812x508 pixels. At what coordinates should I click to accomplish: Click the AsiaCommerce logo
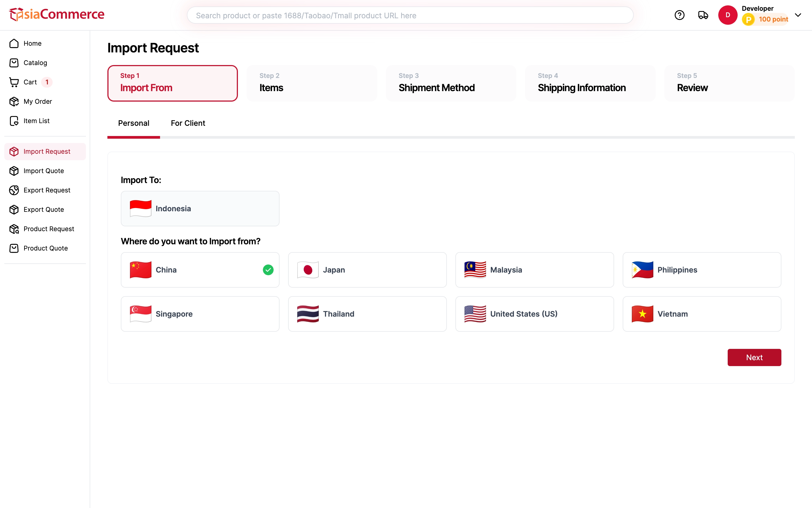click(57, 15)
